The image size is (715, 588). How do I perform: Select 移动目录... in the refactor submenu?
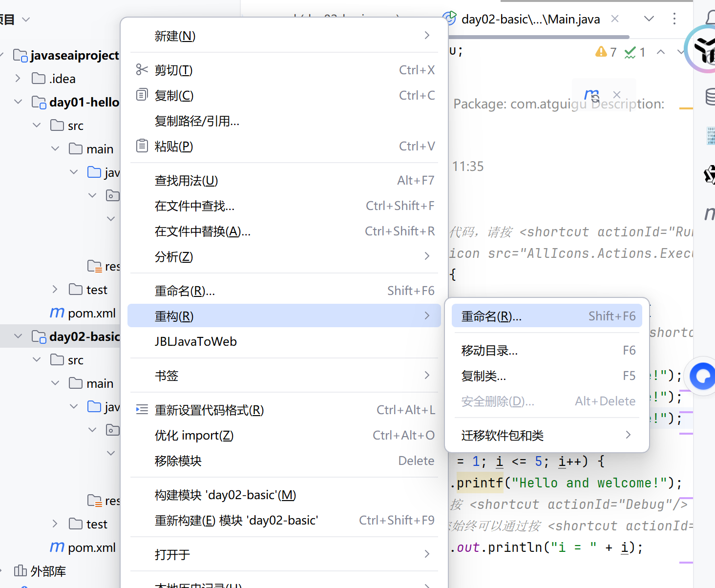(x=547, y=350)
